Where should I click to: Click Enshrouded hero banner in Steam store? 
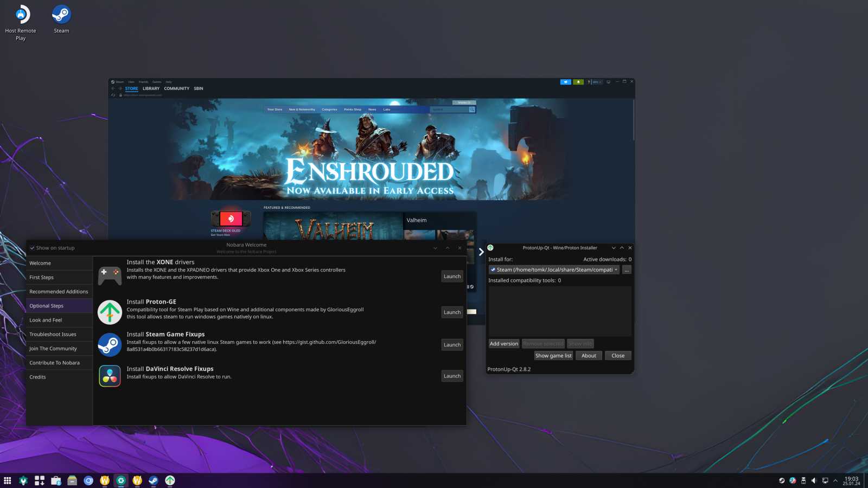click(x=371, y=150)
